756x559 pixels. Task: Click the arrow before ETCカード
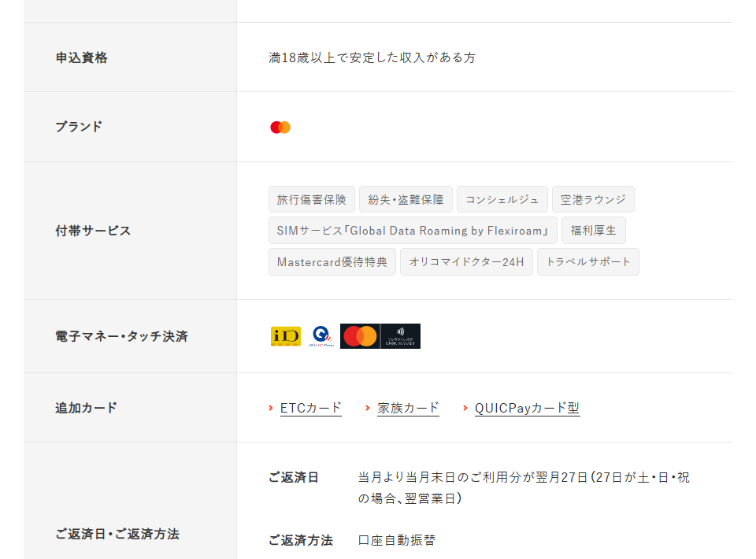(x=271, y=408)
